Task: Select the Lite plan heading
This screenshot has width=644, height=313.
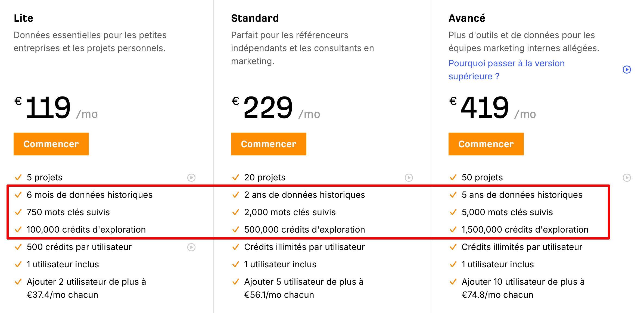Action: pyautogui.click(x=23, y=18)
